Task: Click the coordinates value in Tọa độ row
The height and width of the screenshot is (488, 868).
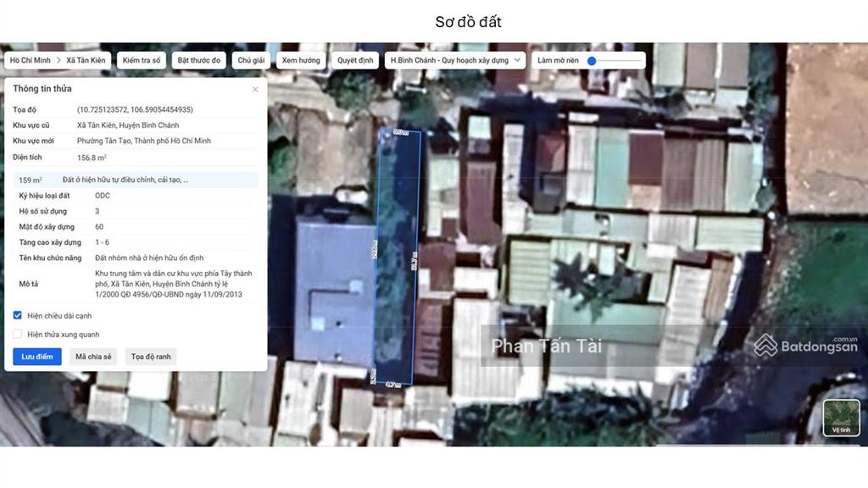Action: 135,109
